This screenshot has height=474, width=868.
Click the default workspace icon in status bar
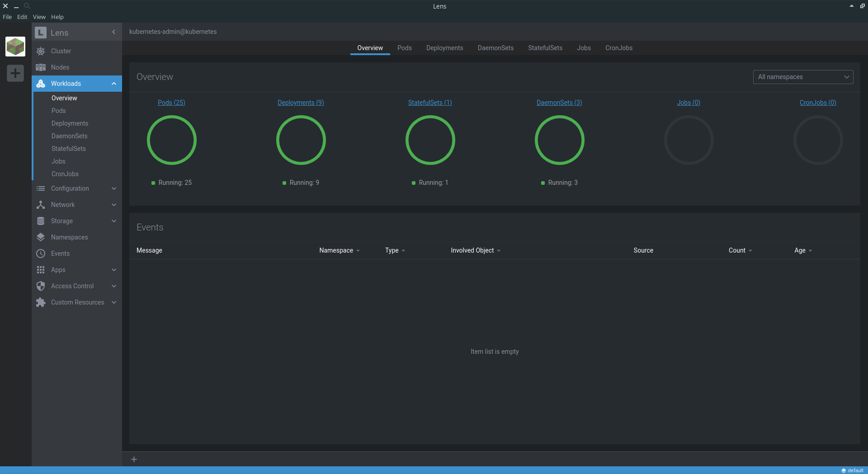844,470
